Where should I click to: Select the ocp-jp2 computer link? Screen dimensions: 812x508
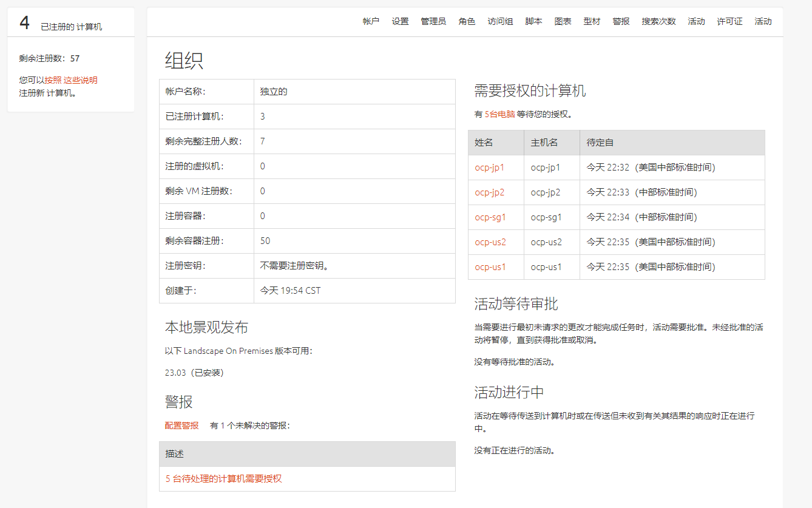pos(490,192)
